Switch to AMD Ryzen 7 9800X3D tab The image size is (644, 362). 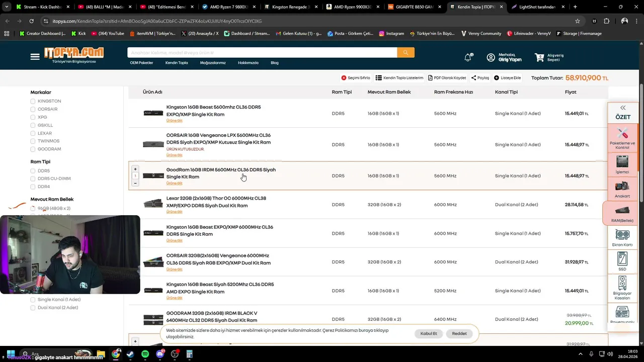click(228, 7)
